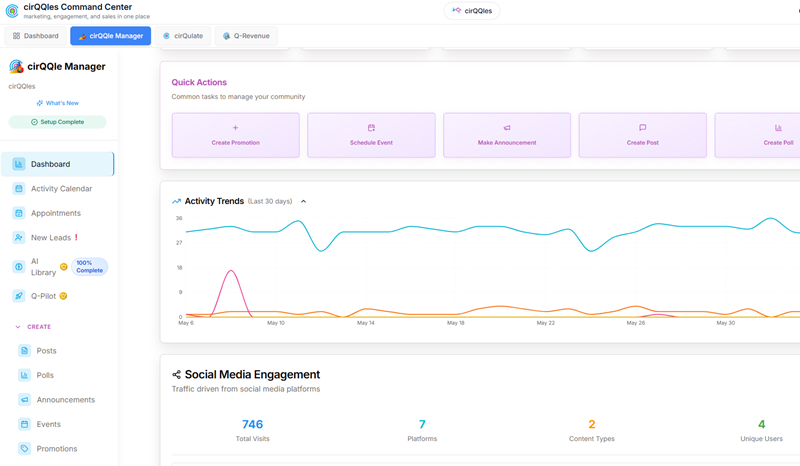Click the Schedule Event quick action
Image resolution: width=800 pixels, height=466 pixels.
(x=371, y=135)
